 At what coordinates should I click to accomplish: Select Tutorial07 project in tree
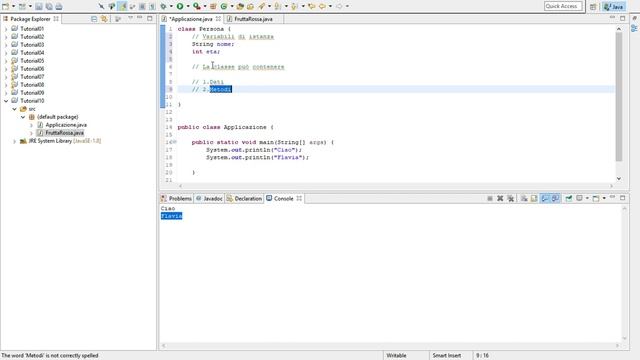point(32,77)
